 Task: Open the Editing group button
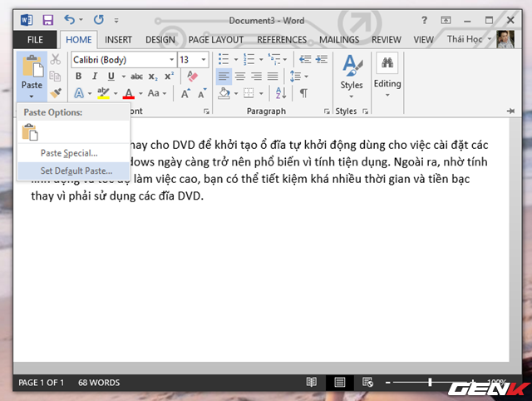(x=387, y=76)
